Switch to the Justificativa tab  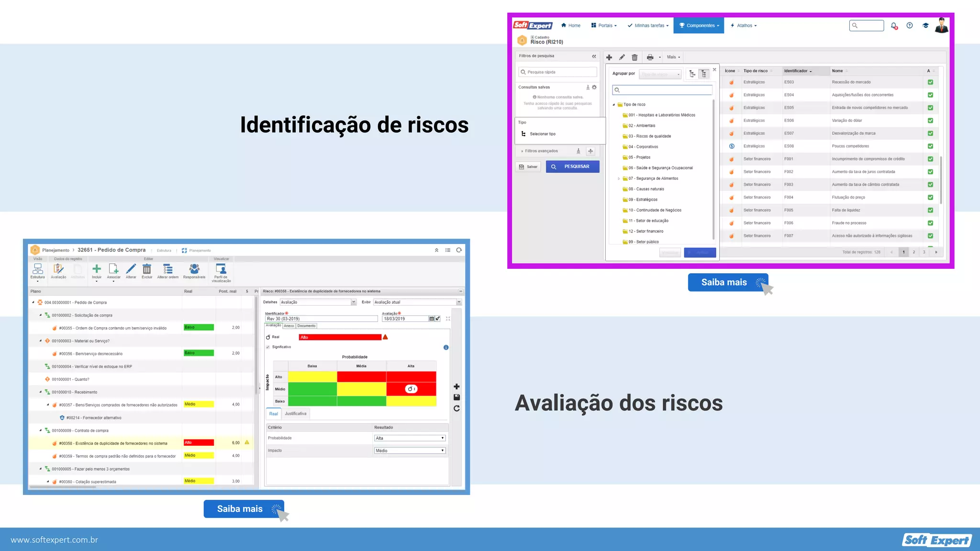pos(296,414)
